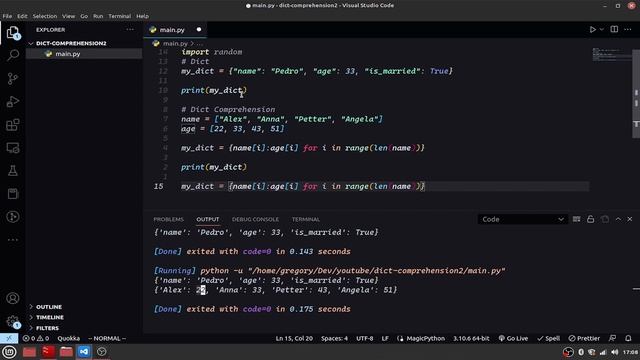This screenshot has width=640, height=360.
Task: Open notifications bell
Action: [x=628, y=338]
